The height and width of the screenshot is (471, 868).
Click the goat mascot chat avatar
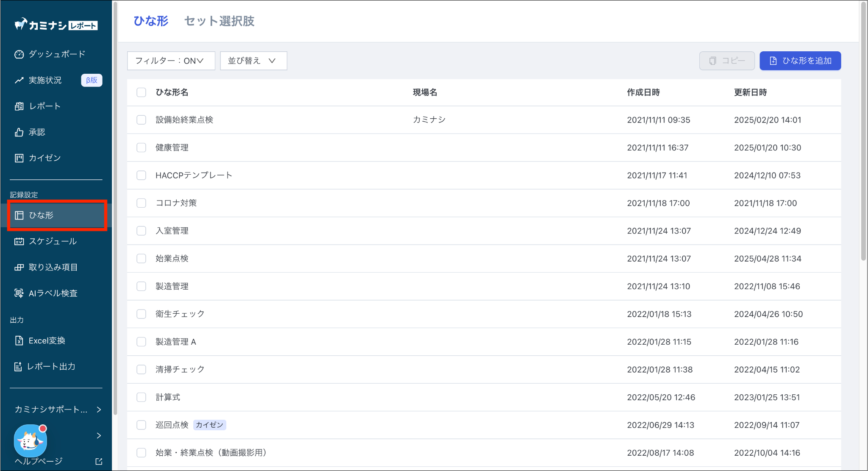(30, 441)
